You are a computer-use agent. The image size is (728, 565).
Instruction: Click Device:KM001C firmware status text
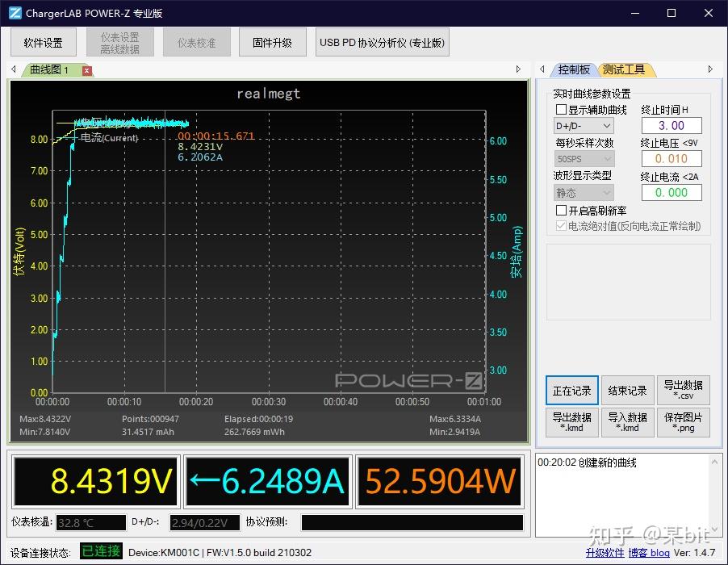[220, 552]
